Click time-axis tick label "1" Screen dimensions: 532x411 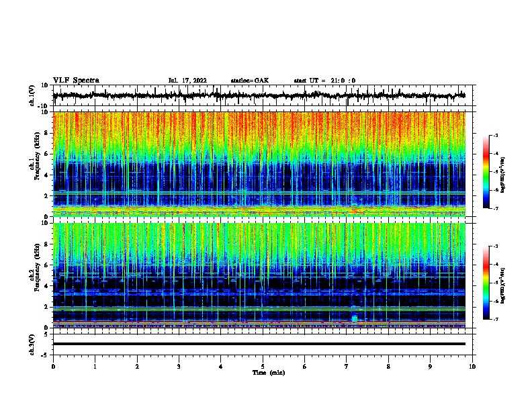(x=95, y=367)
